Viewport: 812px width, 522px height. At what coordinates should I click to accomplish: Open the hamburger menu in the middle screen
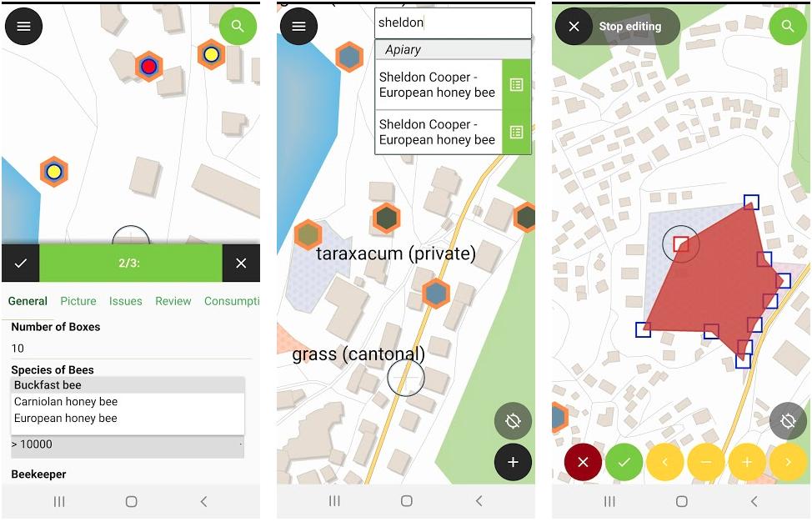298,26
